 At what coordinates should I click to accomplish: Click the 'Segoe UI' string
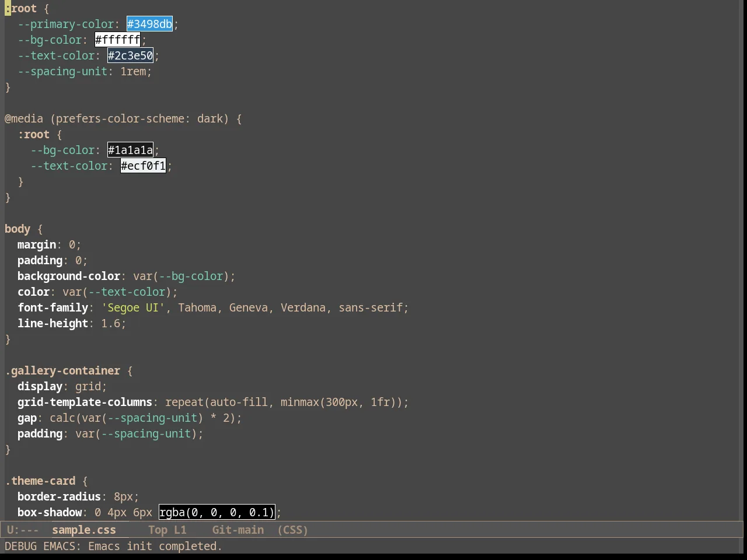[x=133, y=307]
